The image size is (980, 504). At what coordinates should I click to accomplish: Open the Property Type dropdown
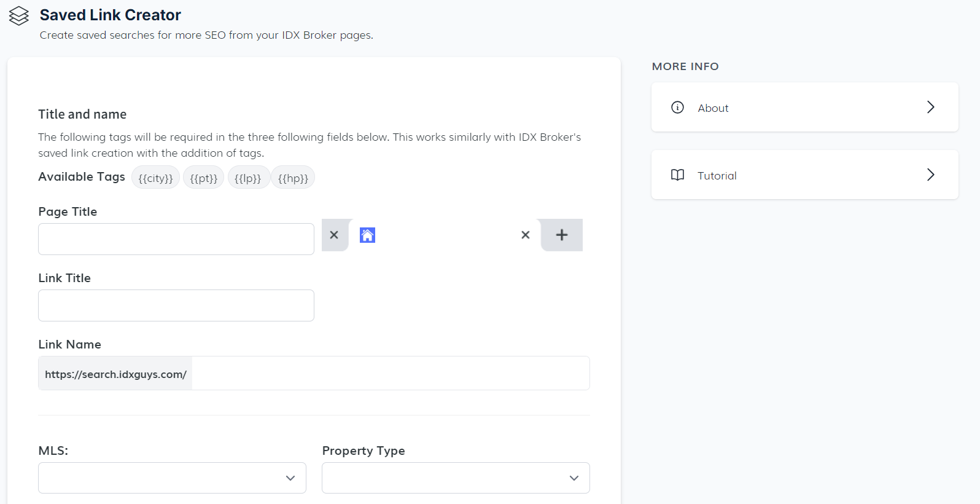[456, 478]
